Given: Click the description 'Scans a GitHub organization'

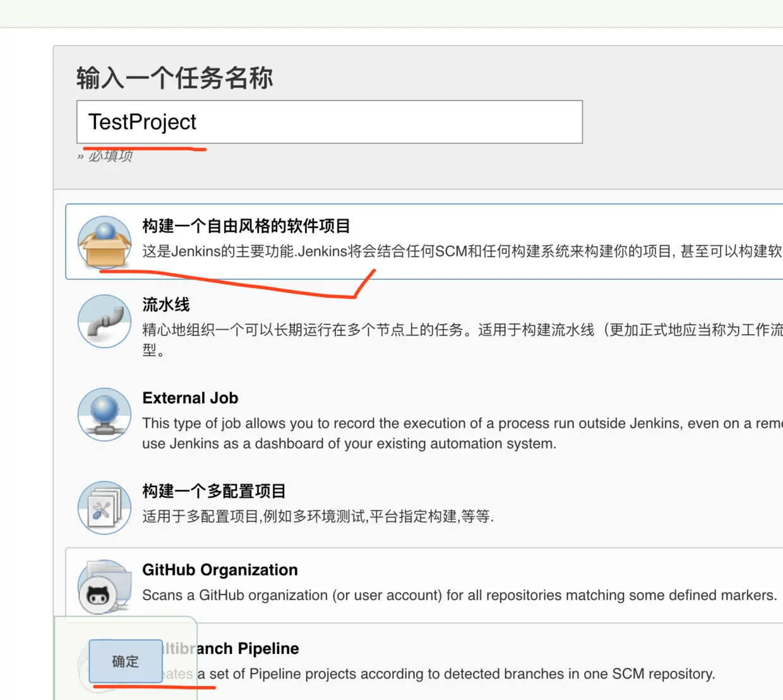Looking at the screenshot, I should (x=460, y=595).
